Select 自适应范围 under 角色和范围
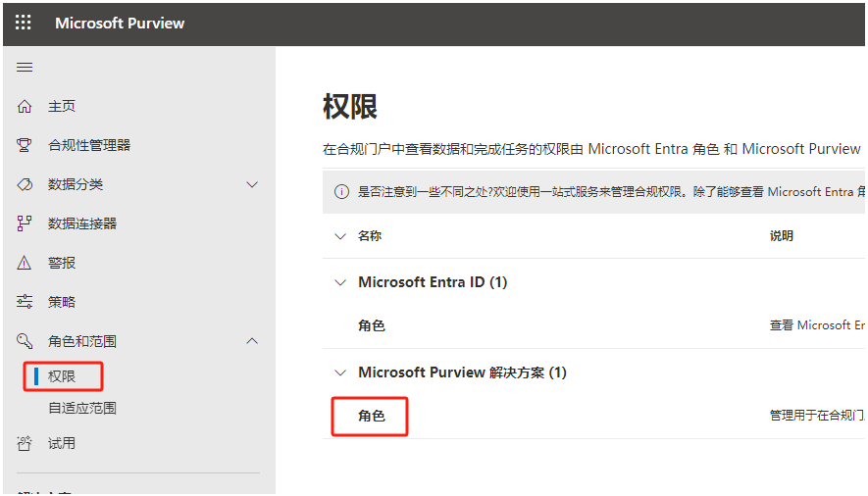 point(82,408)
